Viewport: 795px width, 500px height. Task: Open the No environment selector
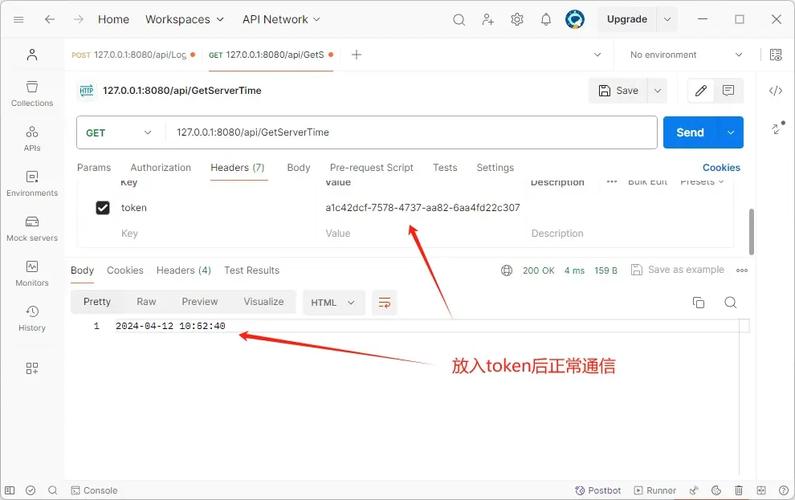pos(686,55)
